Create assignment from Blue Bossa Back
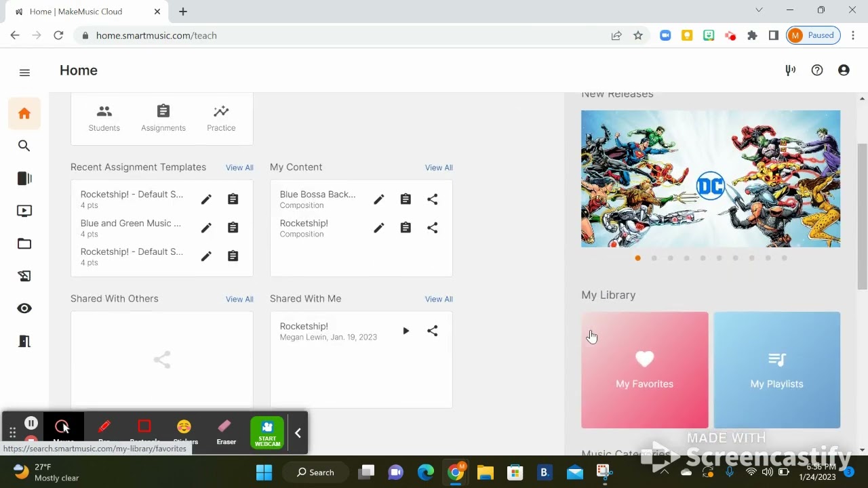Screen dimensions: 868x488 click(x=406, y=199)
